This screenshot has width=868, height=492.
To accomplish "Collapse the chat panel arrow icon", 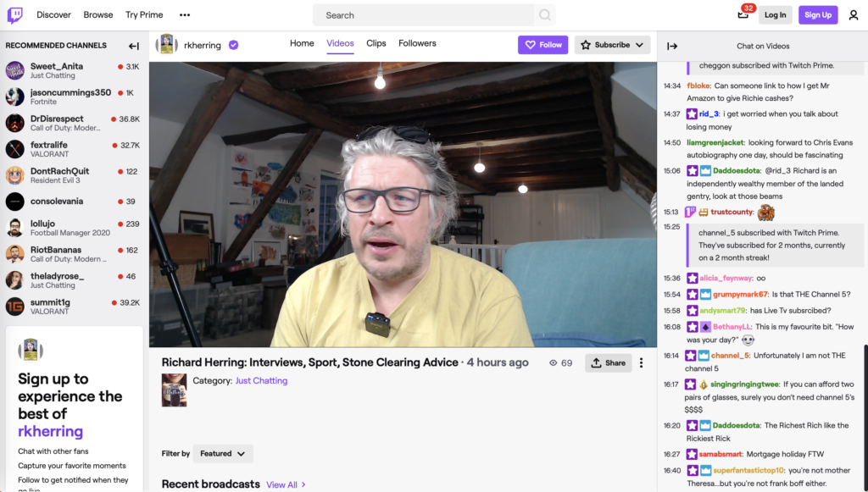I will [x=672, y=46].
